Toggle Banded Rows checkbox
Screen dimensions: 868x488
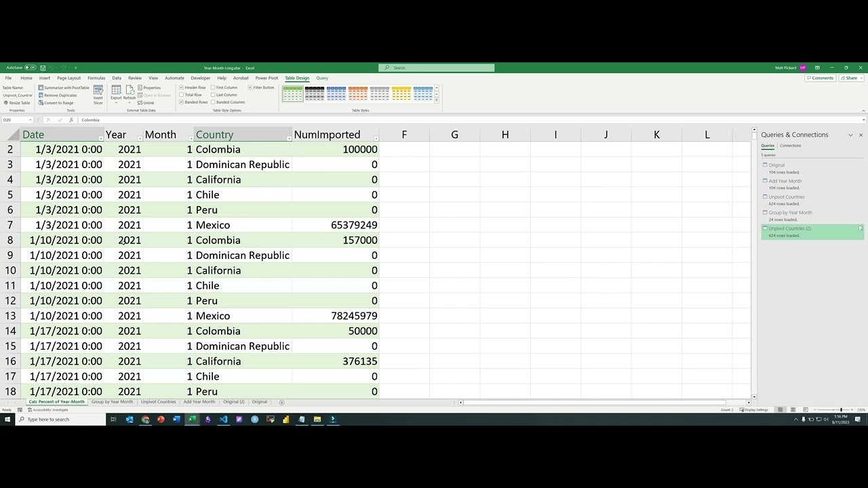click(x=181, y=102)
